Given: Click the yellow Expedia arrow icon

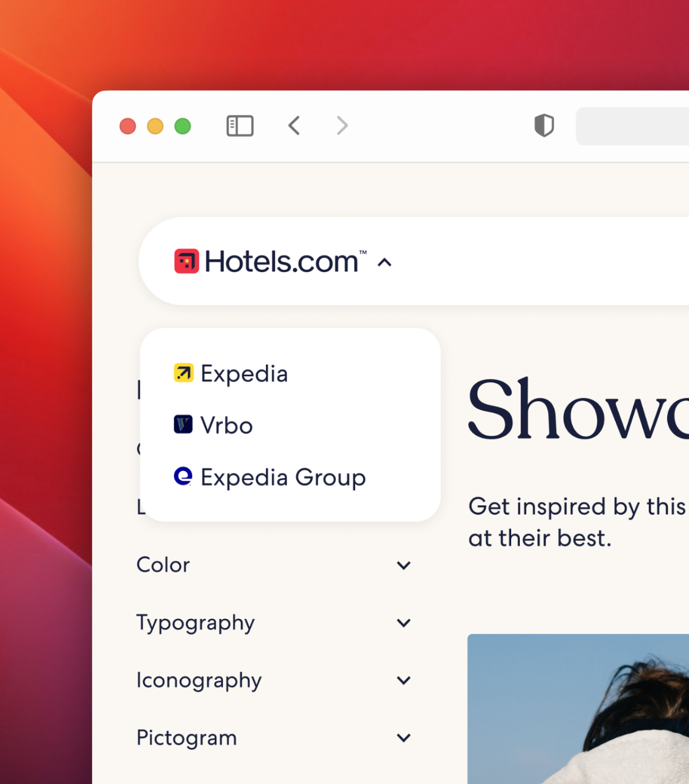Looking at the screenshot, I should [183, 373].
